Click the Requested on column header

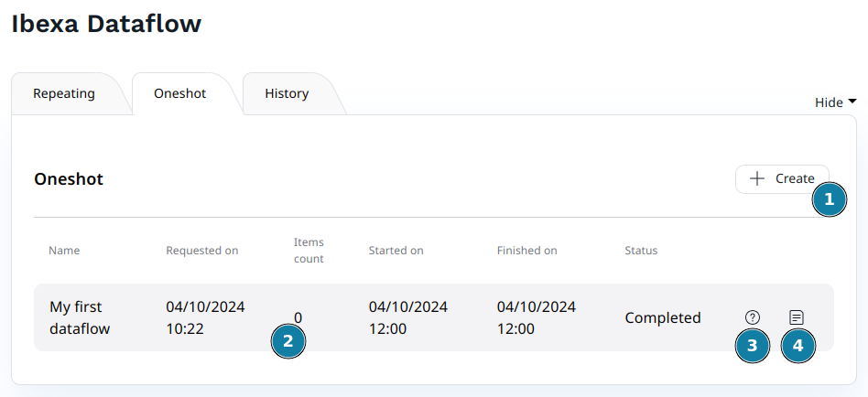pos(201,251)
